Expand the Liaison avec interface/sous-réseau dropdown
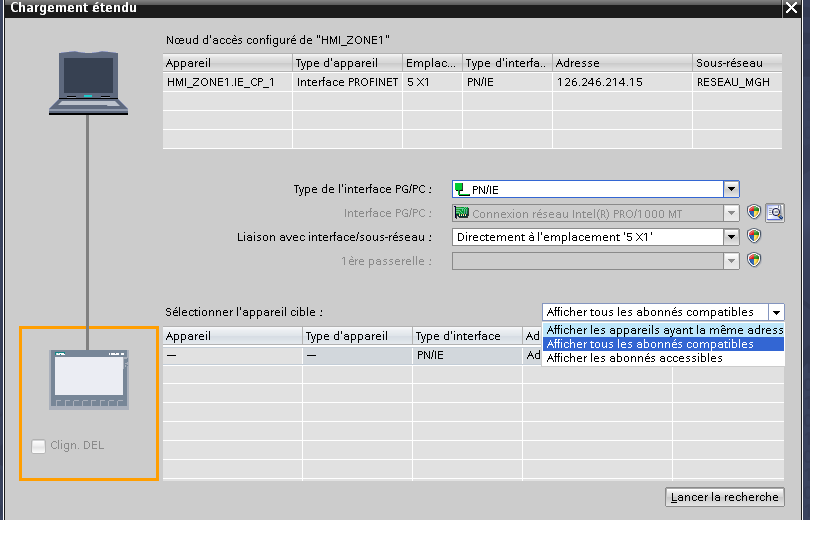The image size is (837, 557). 731,237
